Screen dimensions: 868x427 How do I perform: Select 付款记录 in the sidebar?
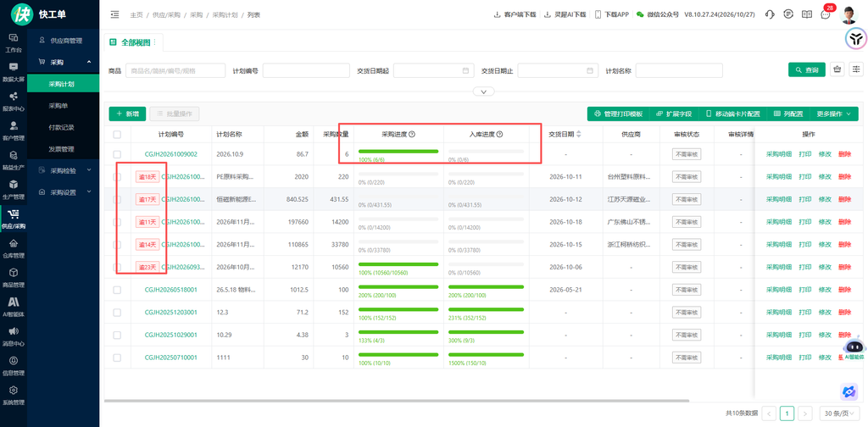point(63,127)
